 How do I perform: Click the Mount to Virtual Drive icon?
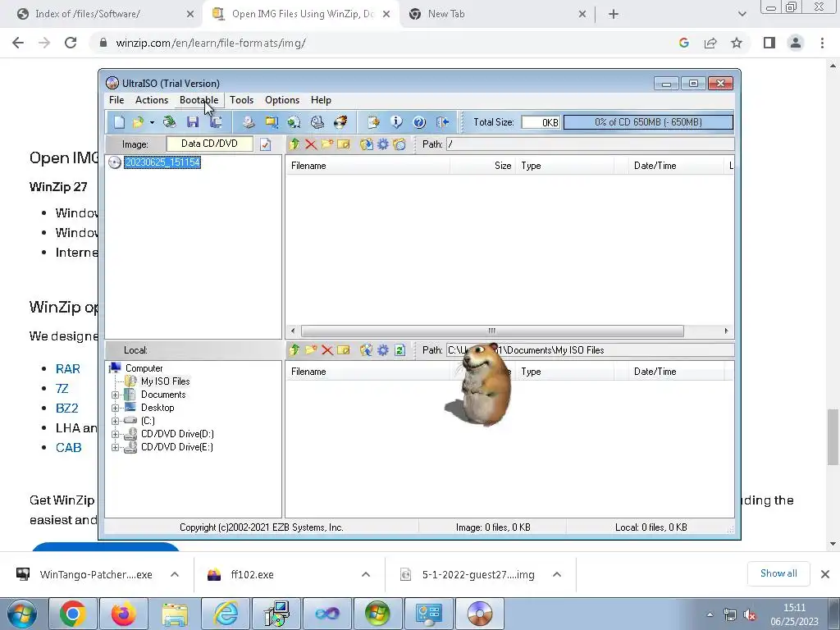coord(317,122)
